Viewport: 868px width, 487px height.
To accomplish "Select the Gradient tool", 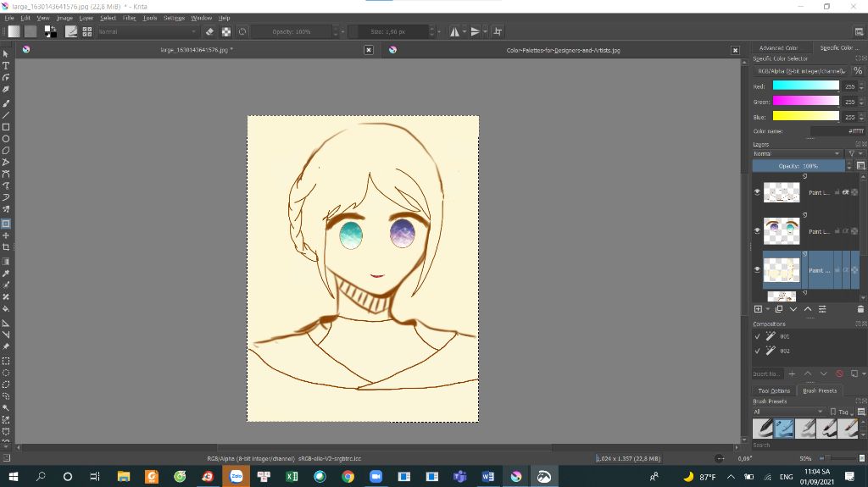I will [x=6, y=261].
